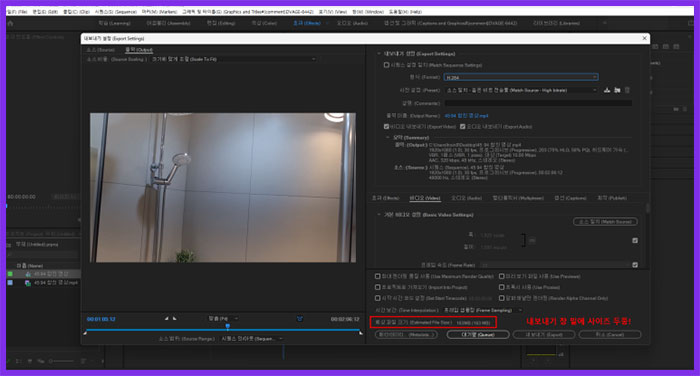Open the Clip menu

[76, 12]
